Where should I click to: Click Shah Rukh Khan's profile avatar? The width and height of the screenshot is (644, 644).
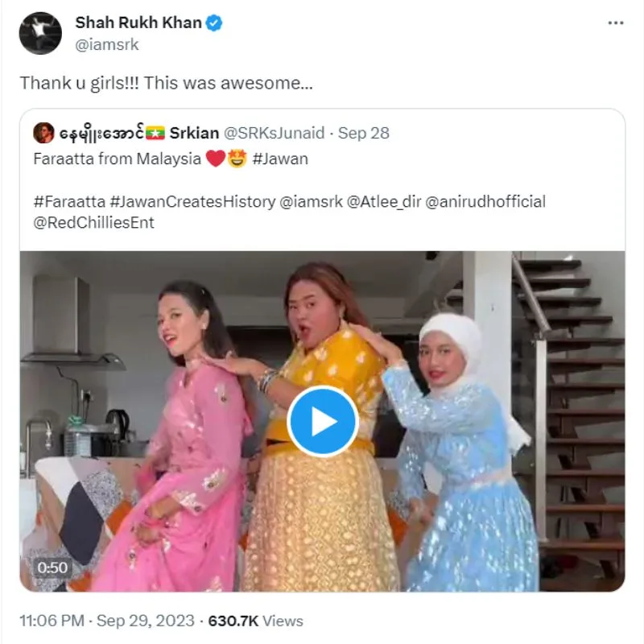[x=40, y=34]
